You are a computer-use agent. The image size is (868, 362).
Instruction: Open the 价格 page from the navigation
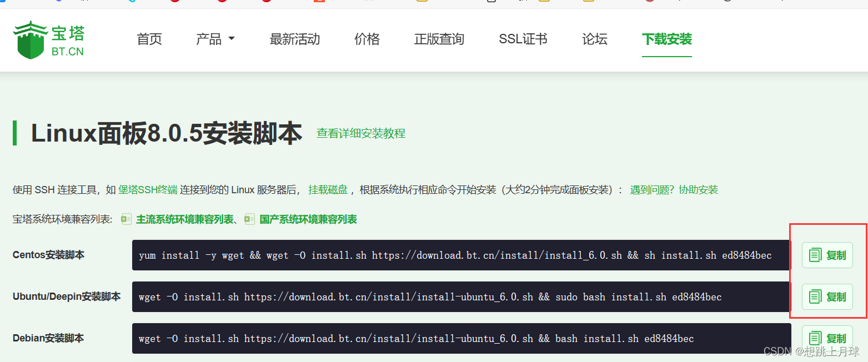click(367, 39)
